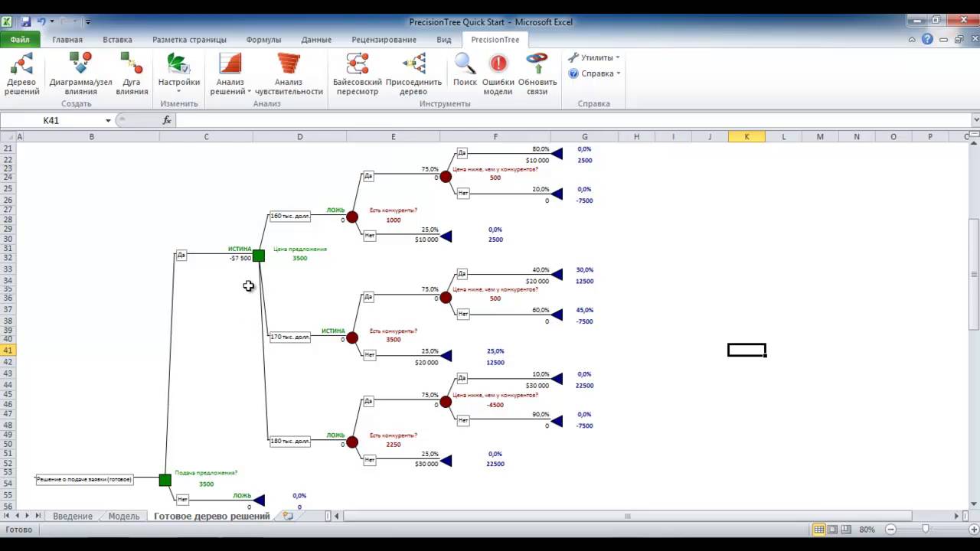This screenshot has width=980, height=551.
Task: Switch to the Модель sheet
Action: click(123, 517)
